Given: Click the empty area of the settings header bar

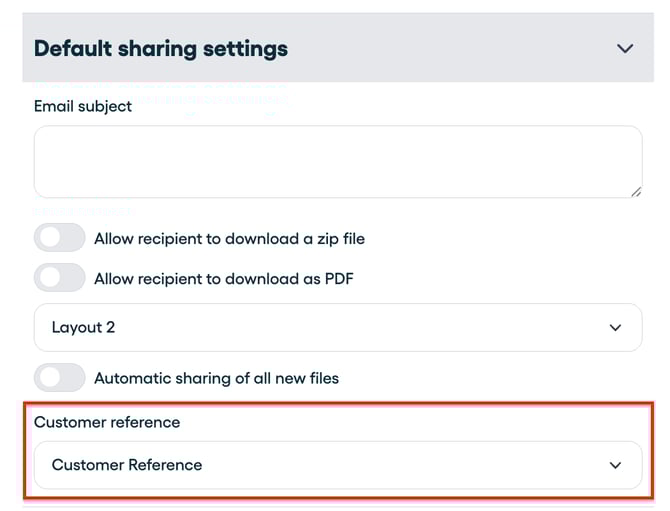Looking at the screenshot, I should pyautogui.click(x=450, y=48).
